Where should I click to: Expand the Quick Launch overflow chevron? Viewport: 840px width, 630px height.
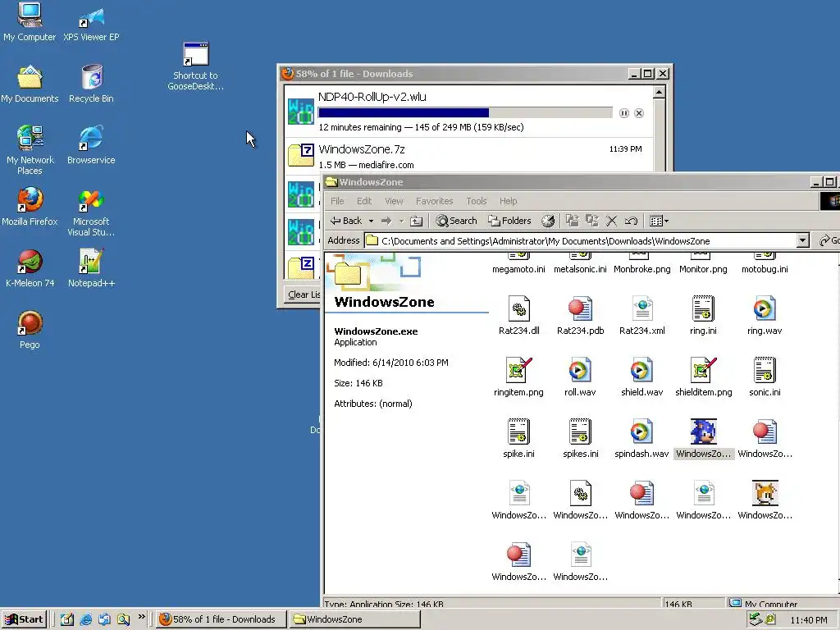click(x=141, y=617)
